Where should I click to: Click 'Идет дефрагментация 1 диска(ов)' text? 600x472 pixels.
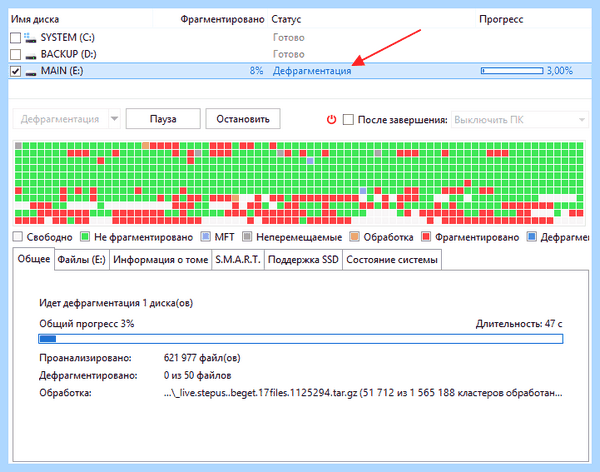116,303
